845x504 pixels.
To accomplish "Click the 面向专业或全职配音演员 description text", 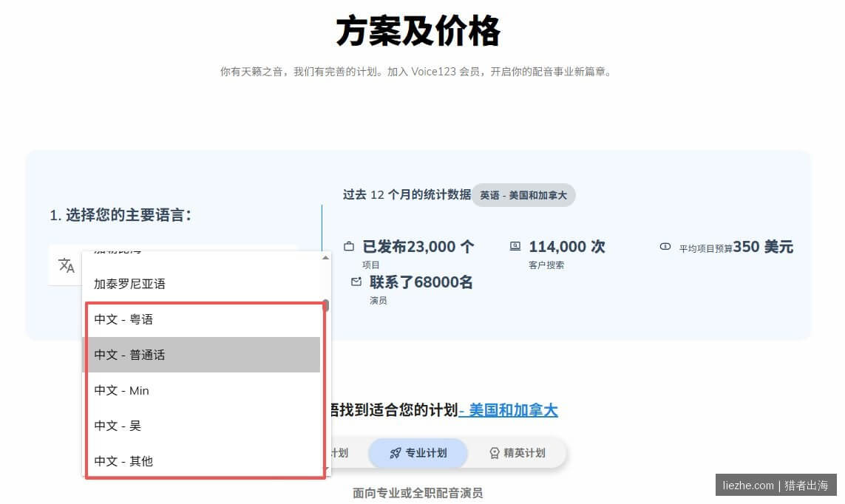I will [418, 493].
